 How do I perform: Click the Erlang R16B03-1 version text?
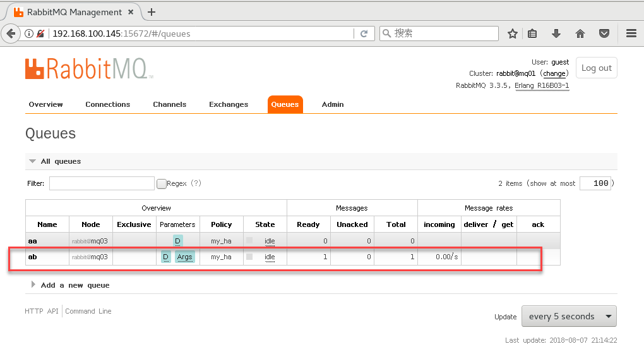pos(542,85)
